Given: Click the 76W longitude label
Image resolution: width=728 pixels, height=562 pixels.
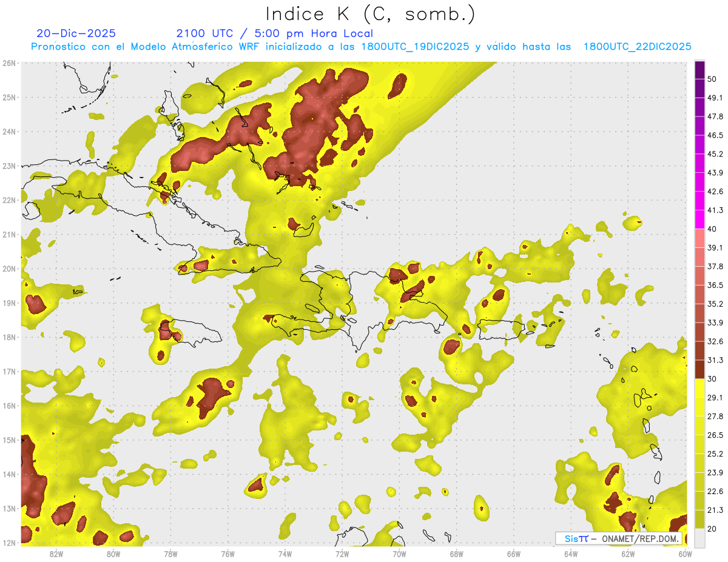Looking at the screenshot, I should coord(228,554).
